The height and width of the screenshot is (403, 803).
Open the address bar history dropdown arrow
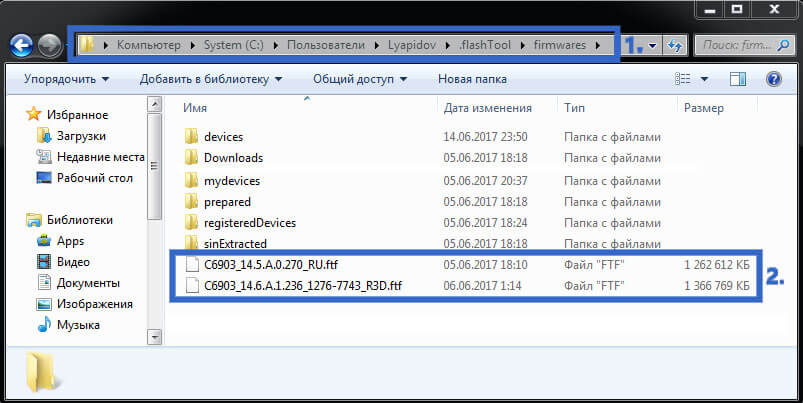[x=652, y=45]
